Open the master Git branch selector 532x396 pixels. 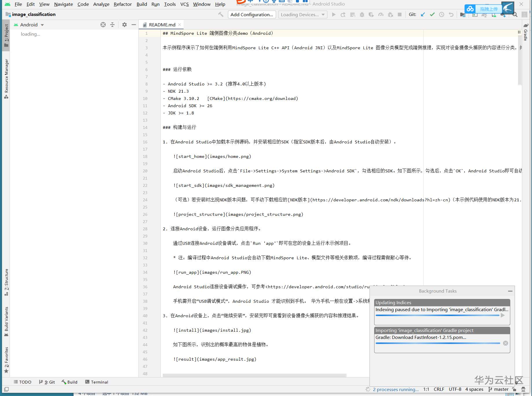498,389
